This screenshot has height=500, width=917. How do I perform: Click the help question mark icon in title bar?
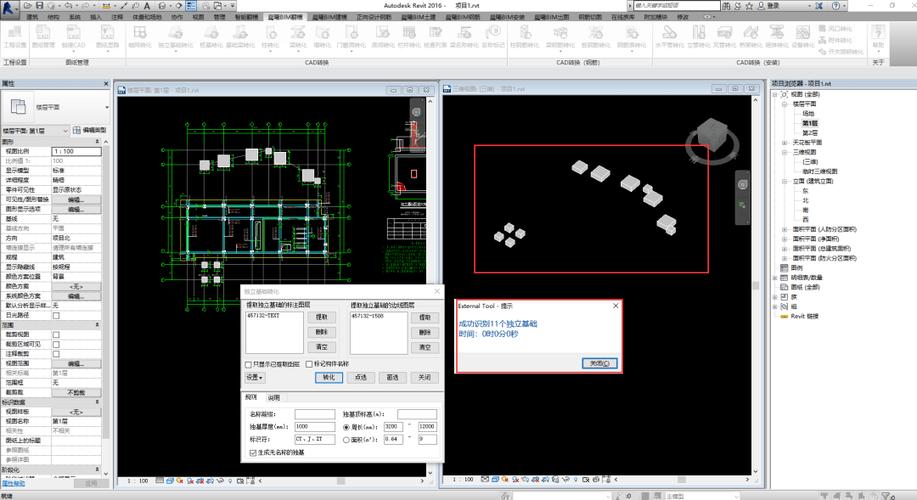pos(836,5)
